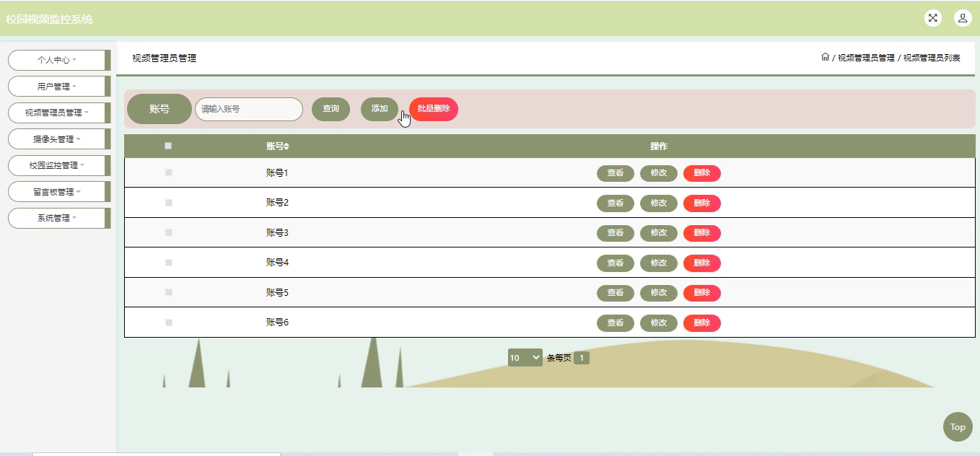Image resolution: width=980 pixels, height=456 pixels.
Task: Click the fullscreen expand icon in header
Action: tap(933, 19)
